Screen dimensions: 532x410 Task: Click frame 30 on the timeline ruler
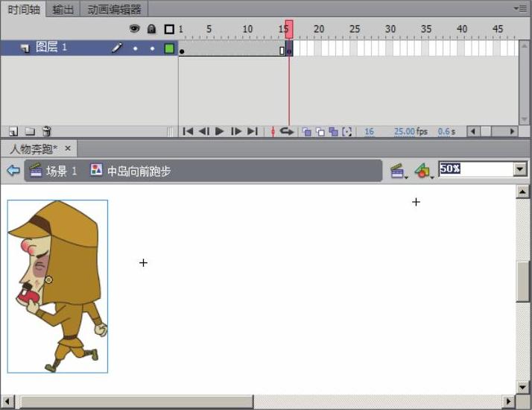tap(390, 30)
